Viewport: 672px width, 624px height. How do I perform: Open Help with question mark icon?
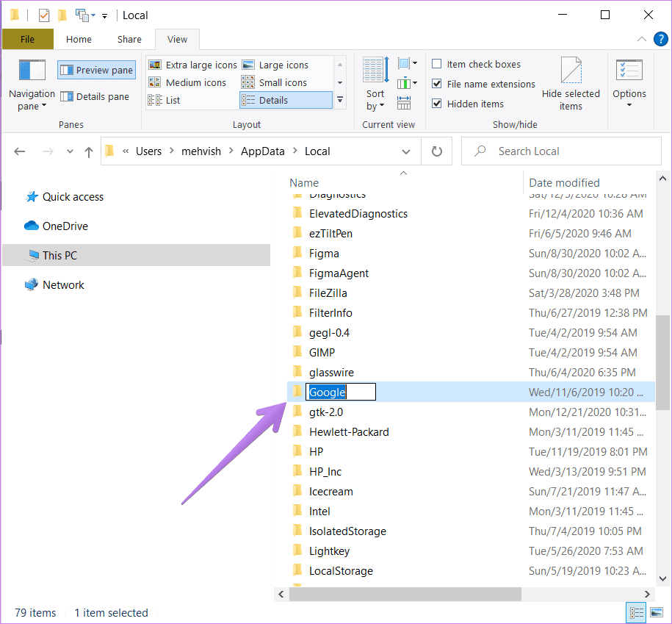click(x=660, y=39)
